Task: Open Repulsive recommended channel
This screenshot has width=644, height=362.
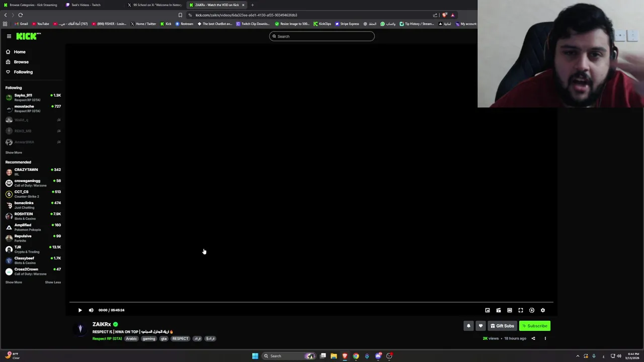Action: click(x=33, y=238)
